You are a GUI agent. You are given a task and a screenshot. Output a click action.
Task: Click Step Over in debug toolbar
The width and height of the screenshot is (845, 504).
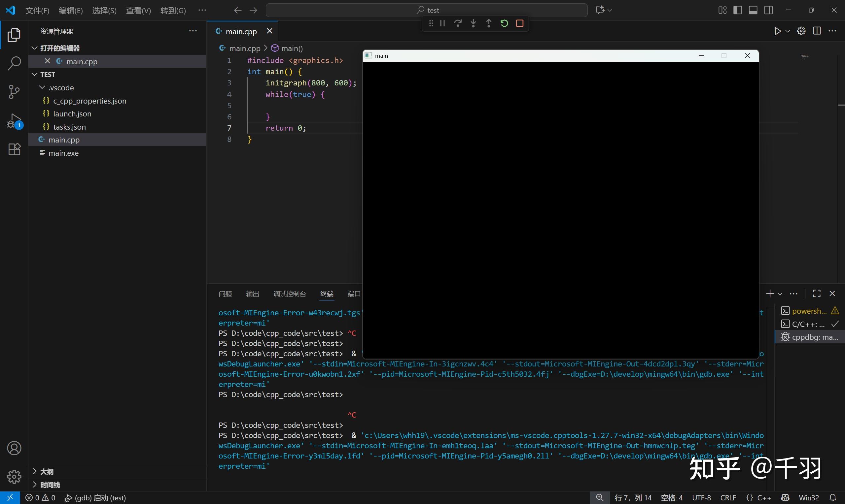click(x=458, y=23)
